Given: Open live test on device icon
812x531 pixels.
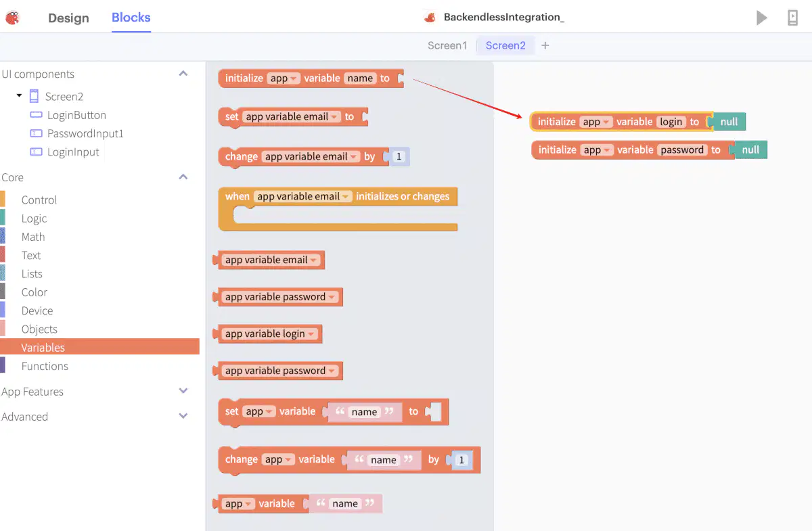Looking at the screenshot, I should click(x=793, y=18).
